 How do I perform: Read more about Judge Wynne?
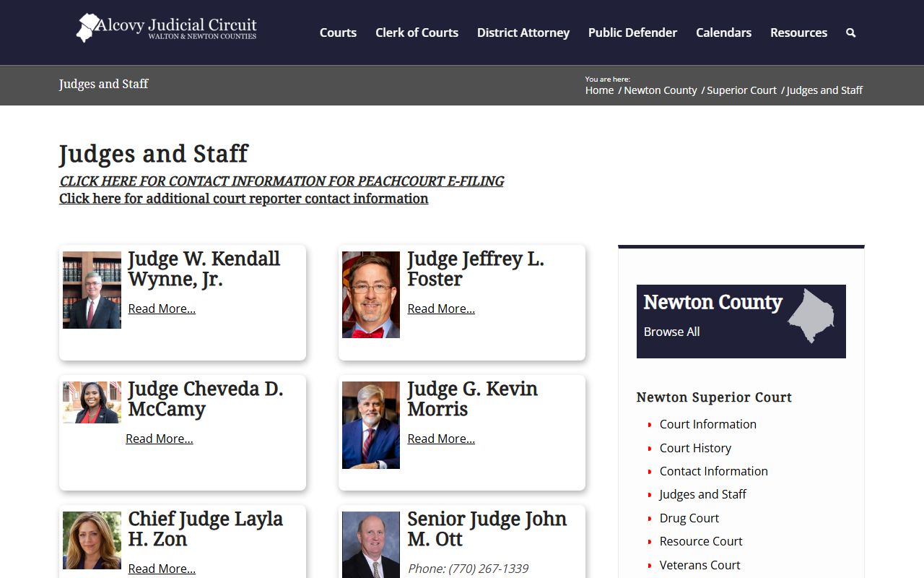coord(162,309)
